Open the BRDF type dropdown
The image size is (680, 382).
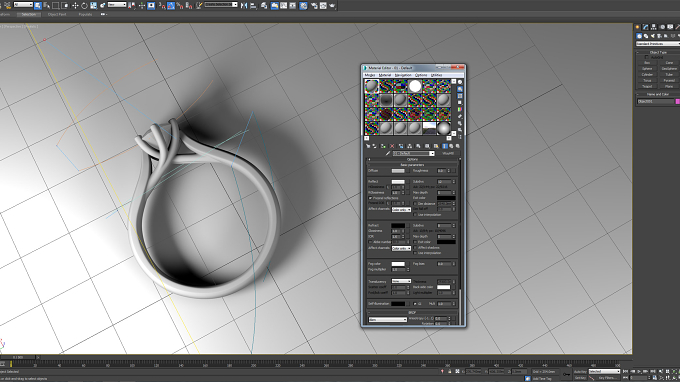tap(388, 320)
